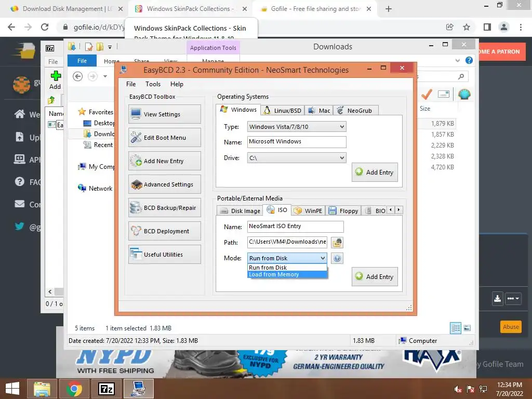Open EasyBCD Tools menu
This screenshot has width=532, height=399.
click(x=153, y=84)
